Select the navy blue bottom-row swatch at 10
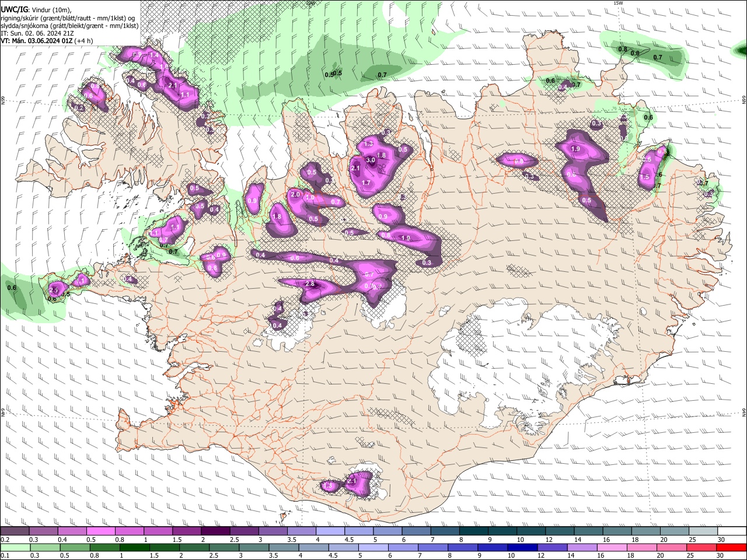 [522, 547]
